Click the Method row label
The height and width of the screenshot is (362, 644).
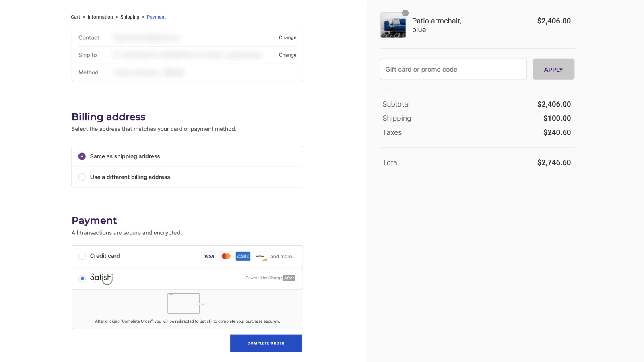(x=89, y=72)
